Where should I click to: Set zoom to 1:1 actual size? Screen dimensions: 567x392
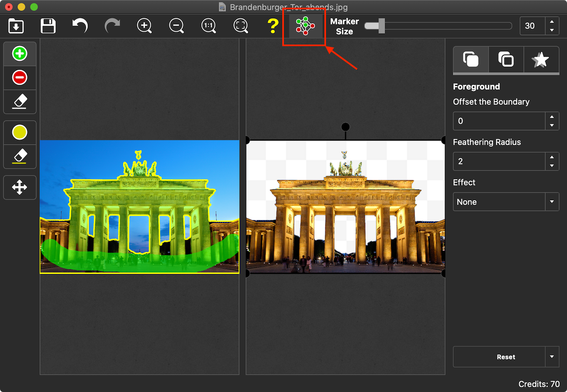(x=209, y=26)
